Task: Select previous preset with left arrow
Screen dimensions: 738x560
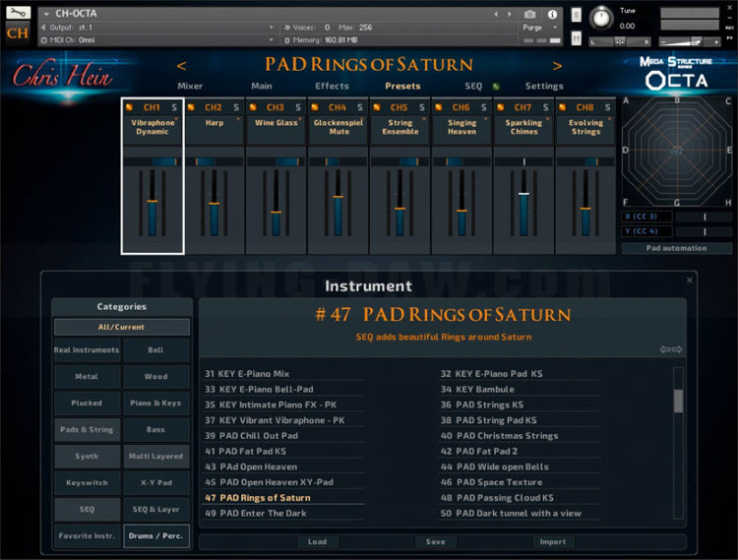Action: [181, 66]
